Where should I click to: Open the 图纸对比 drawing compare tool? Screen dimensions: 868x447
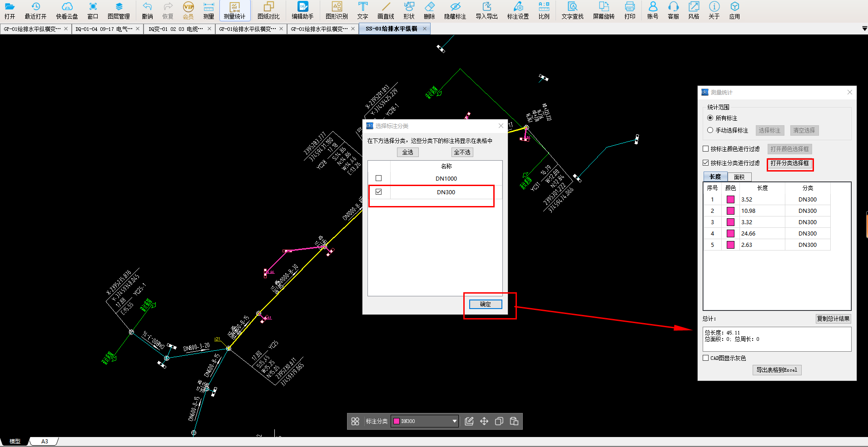pos(268,10)
